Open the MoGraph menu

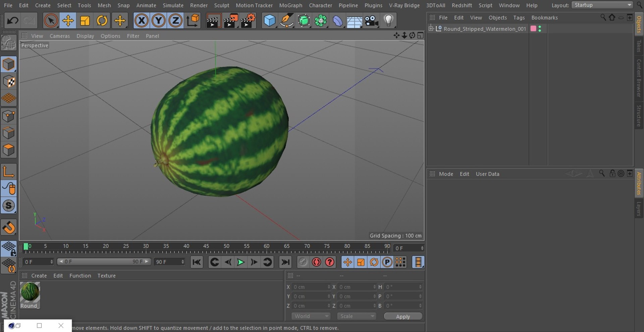[290, 5]
